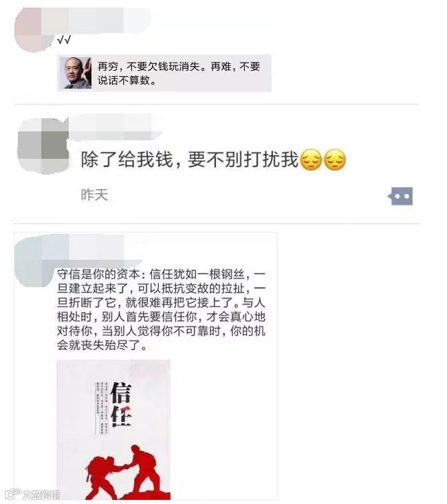The image size is (447, 504).
Task: Click the blurred username of the first post
Action: tap(96, 20)
